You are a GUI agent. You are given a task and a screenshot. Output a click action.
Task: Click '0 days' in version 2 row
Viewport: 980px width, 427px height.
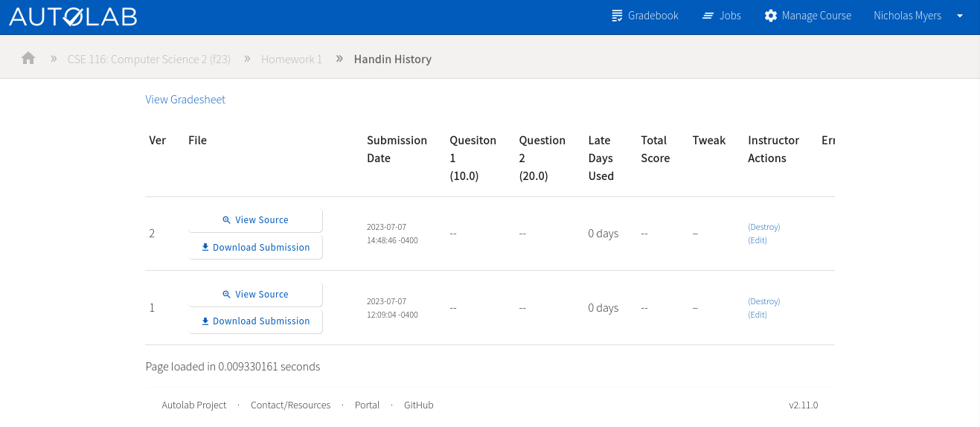click(x=603, y=234)
